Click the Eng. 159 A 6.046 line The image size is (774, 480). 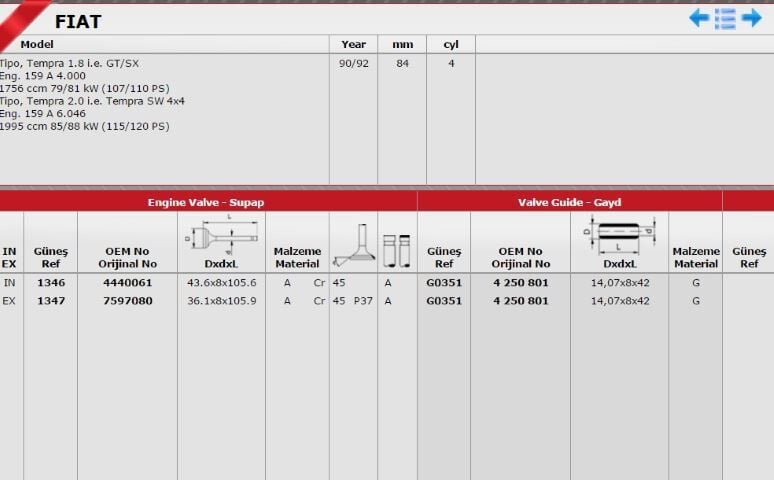[x=42, y=114]
